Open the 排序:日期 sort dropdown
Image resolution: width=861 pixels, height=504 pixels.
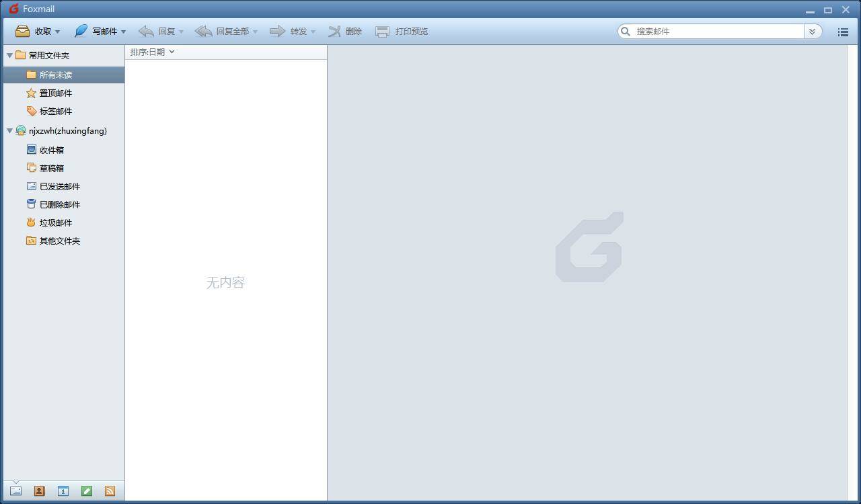click(x=152, y=52)
